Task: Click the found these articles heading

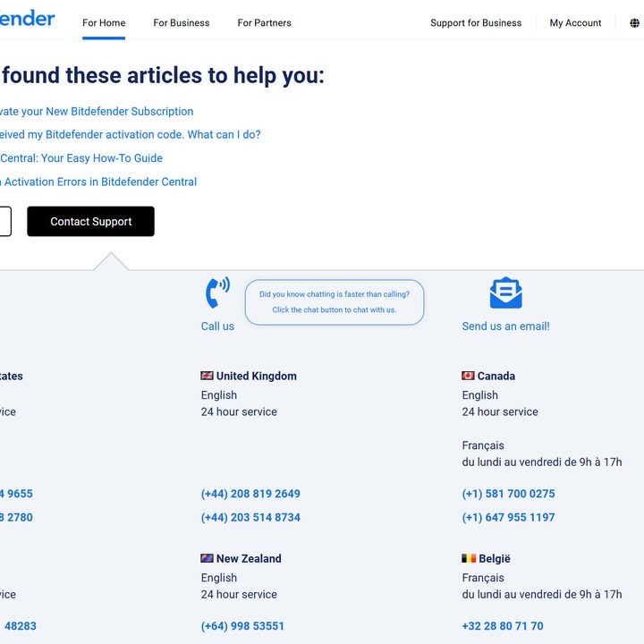Action: (x=163, y=75)
